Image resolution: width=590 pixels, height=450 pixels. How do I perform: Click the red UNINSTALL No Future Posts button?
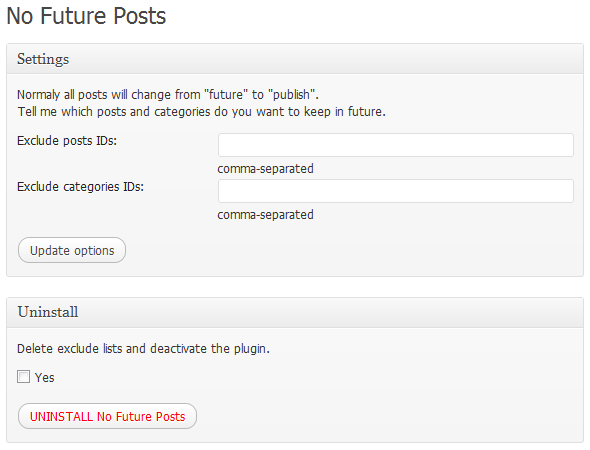click(107, 416)
